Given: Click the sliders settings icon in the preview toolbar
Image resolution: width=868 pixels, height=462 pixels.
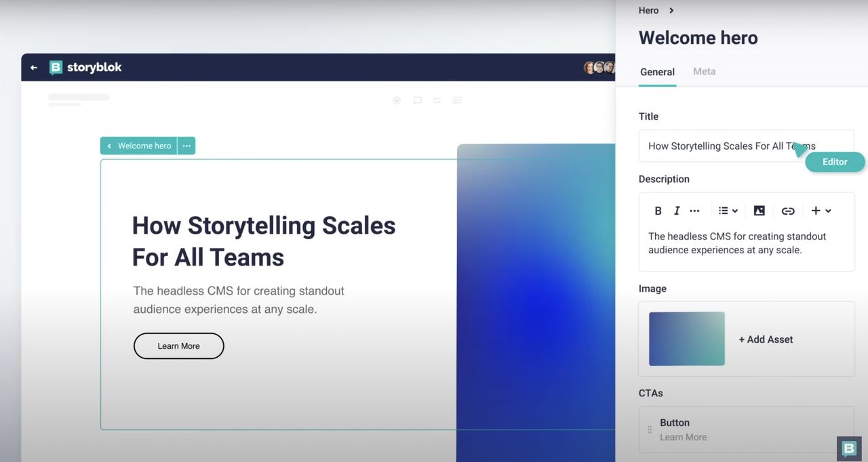Looking at the screenshot, I should [x=437, y=100].
